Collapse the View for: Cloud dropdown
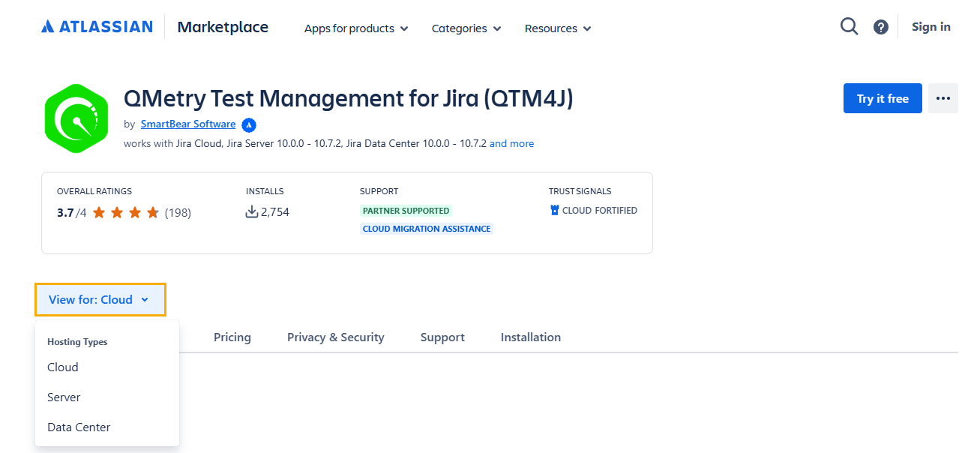 [x=100, y=299]
